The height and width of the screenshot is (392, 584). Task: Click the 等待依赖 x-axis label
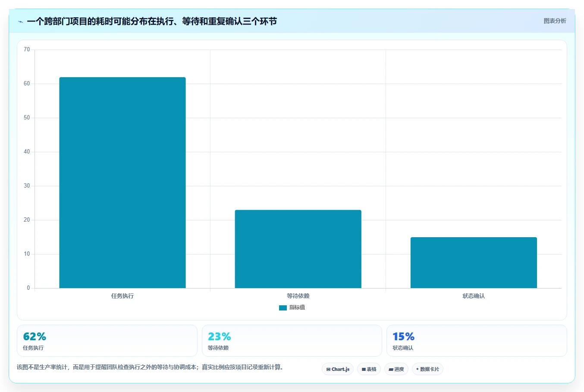pyautogui.click(x=298, y=296)
